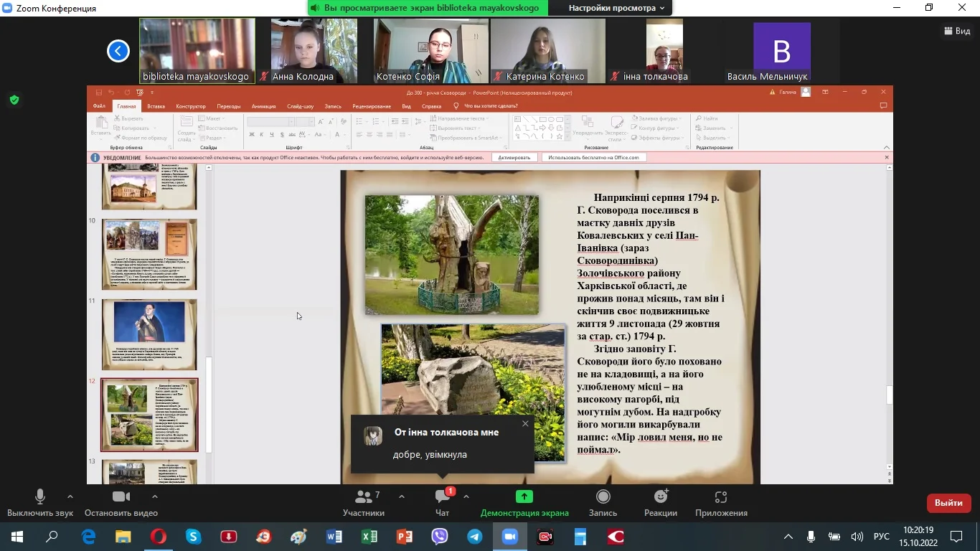Open Telegram from the taskbar

point(475,536)
